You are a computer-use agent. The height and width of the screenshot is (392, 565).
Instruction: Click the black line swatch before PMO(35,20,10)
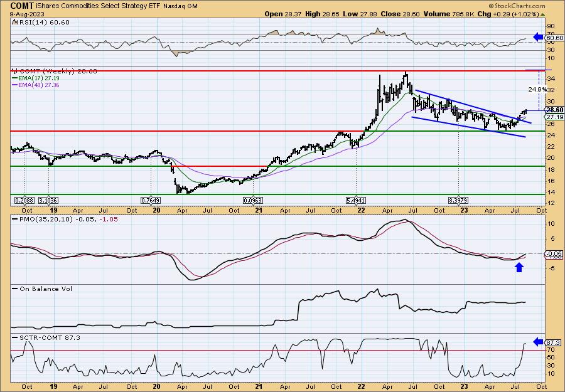[x=15, y=220]
